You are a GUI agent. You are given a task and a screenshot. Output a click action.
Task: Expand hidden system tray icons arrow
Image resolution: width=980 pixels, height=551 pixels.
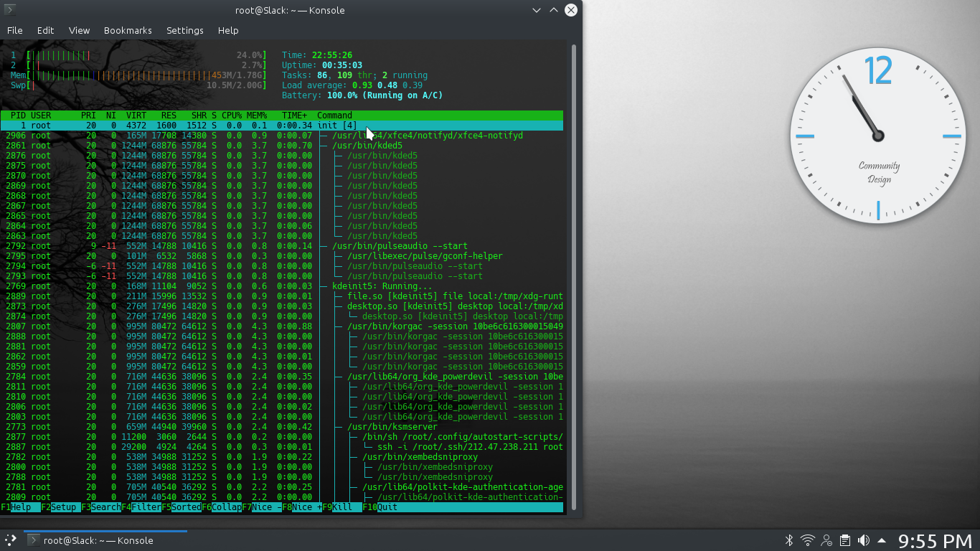coord(882,540)
